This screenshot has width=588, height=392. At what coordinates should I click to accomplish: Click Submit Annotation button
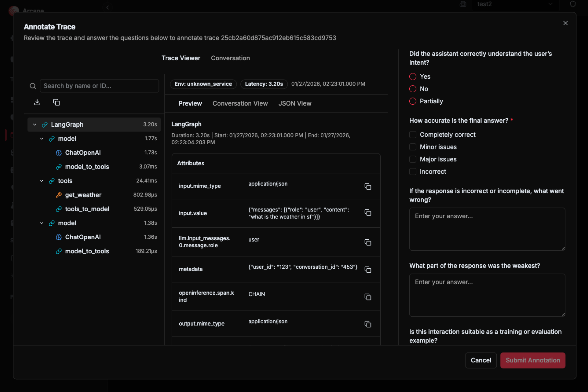coord(532,360)
